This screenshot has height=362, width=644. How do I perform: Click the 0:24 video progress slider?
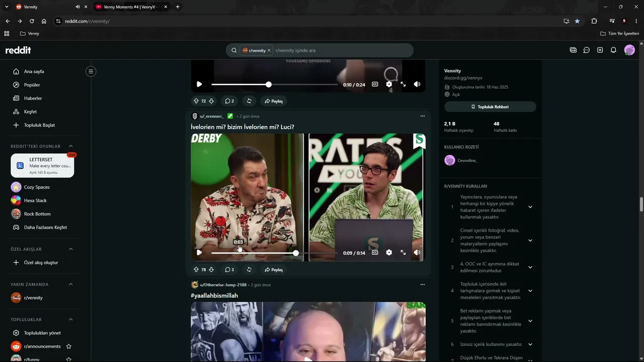click(275, 84)
